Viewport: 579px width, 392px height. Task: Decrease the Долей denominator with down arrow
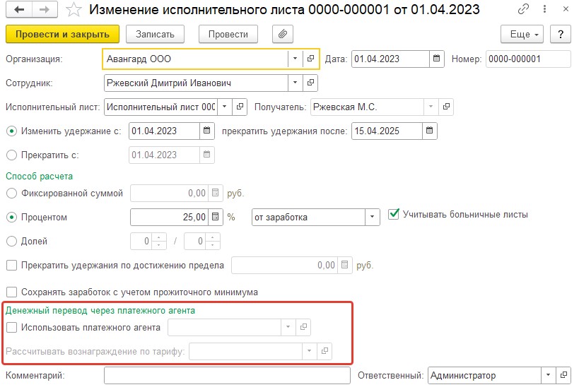point(213,245)
